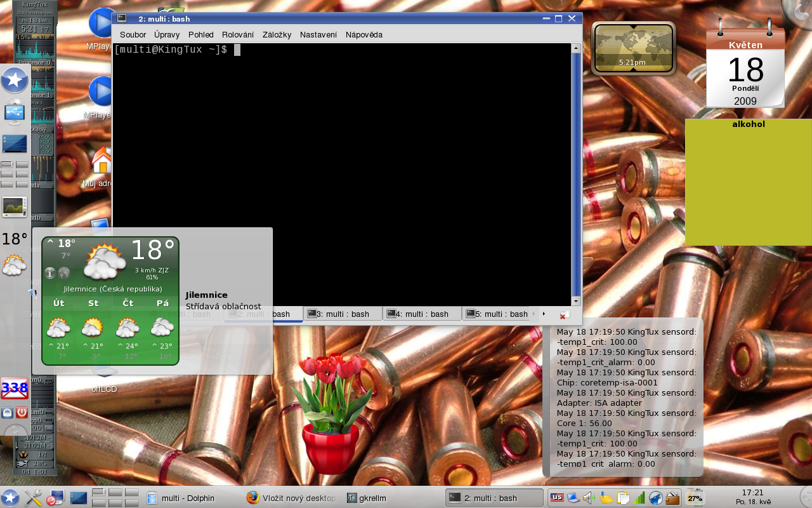Switch to tab 3: multi : bash
812x508 pixels.
[x=343, y=314]
